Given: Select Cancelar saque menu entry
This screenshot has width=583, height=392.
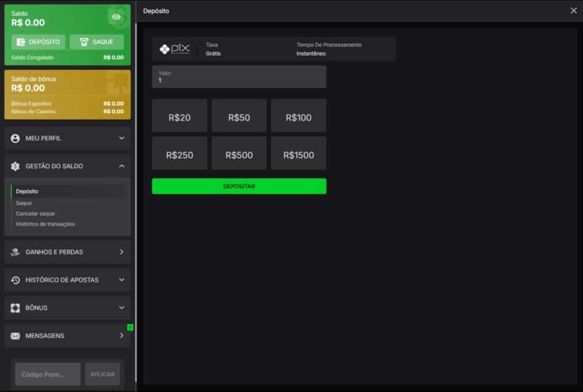Looking at the screenshot, I should (35, 213).
